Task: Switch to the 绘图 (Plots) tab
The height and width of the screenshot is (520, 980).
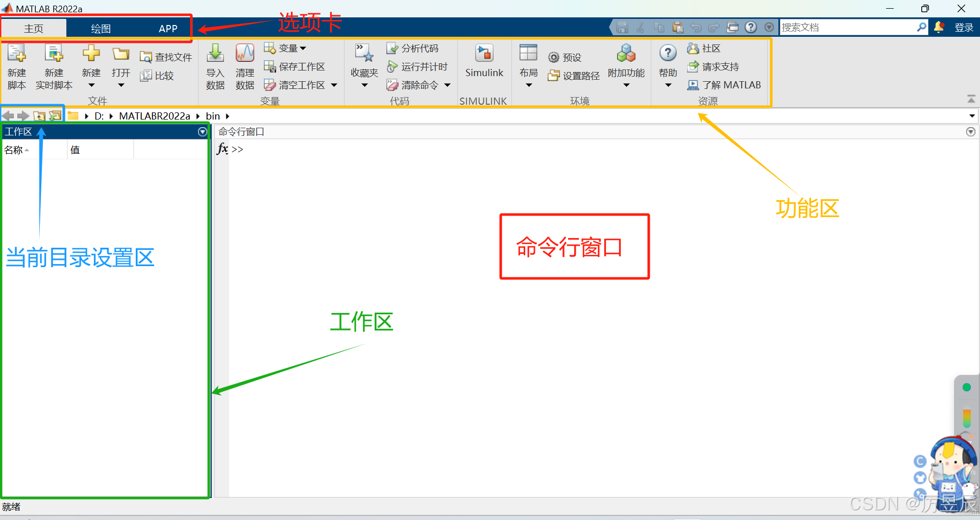Action: point(101,29)
